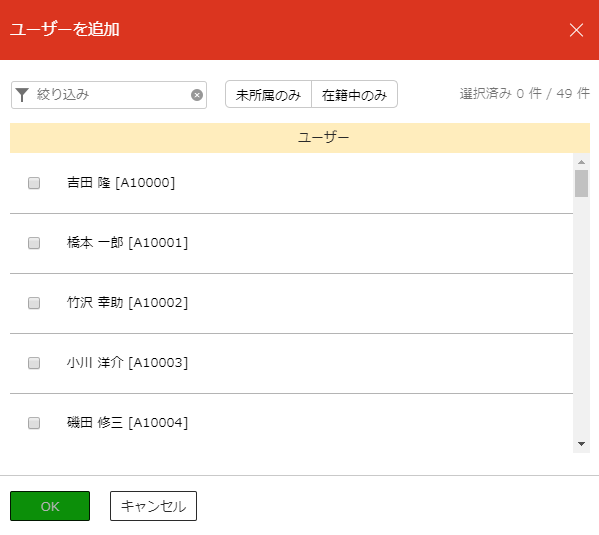This screenshot has height=535, width=599.
Task: Tick the checkbox for 竹沢 幸助 [A10002]
Action: pyautogui.click(x=34, y=303)
